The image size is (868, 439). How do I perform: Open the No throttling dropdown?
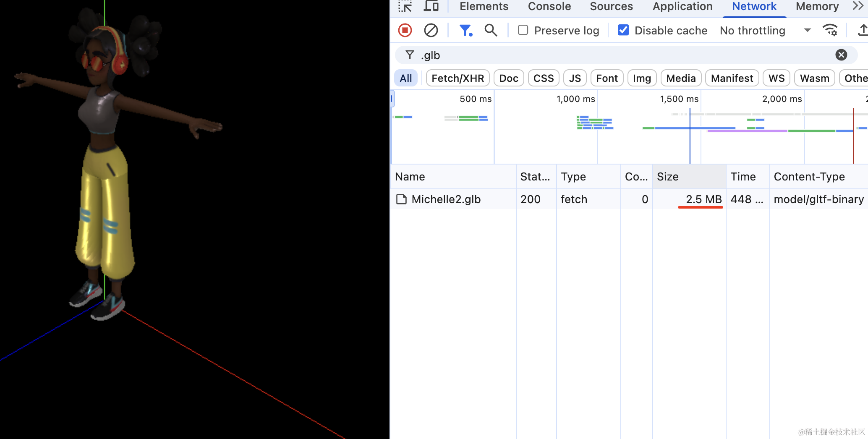[x=765, y=30]
